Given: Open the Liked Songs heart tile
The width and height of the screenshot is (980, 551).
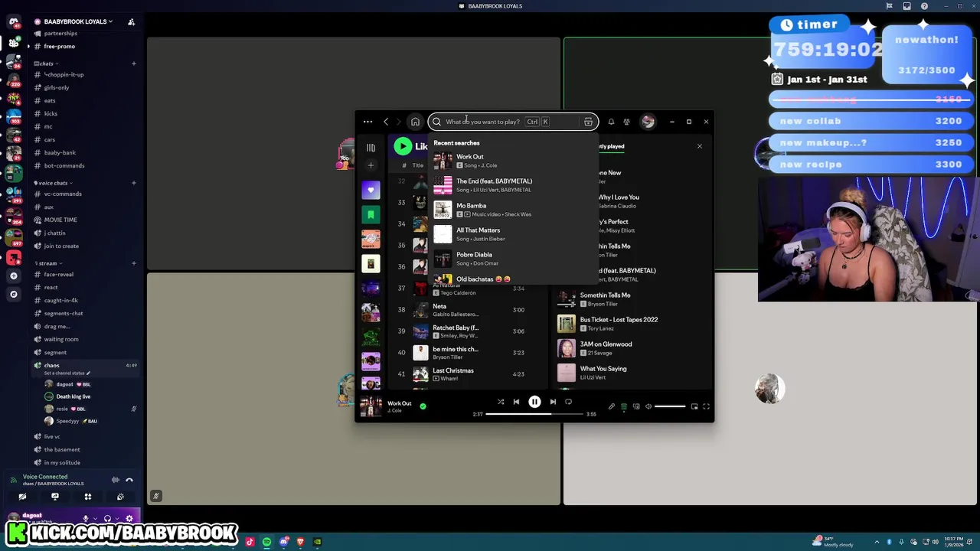Looking at the screenshot, I should pos(371,190).
